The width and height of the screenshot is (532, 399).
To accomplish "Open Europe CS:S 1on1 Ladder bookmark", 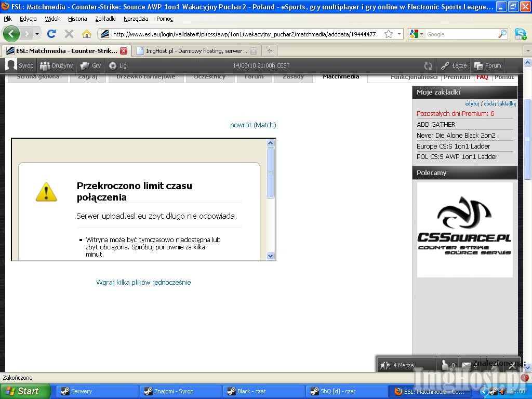I will (453, 146).
